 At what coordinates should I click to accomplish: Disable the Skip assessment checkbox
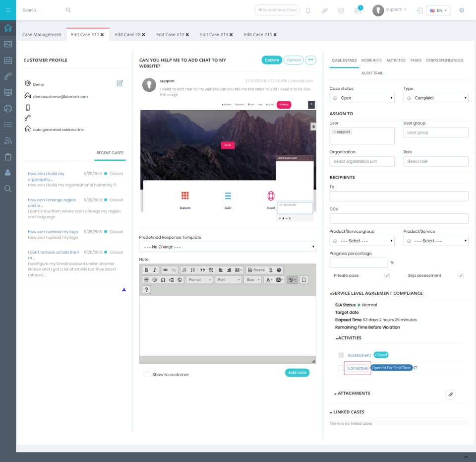[461, 275]
